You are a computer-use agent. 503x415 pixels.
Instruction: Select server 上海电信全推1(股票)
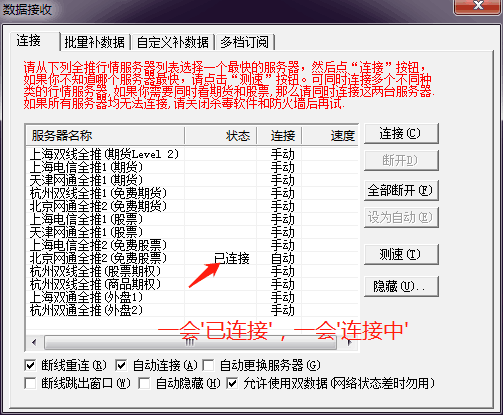(x=86, y=219)
